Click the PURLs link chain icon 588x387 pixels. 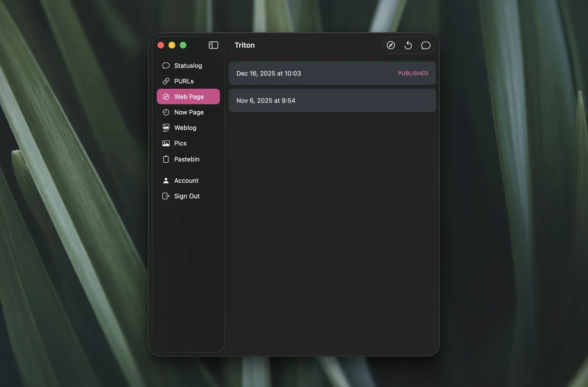(166, 81)
